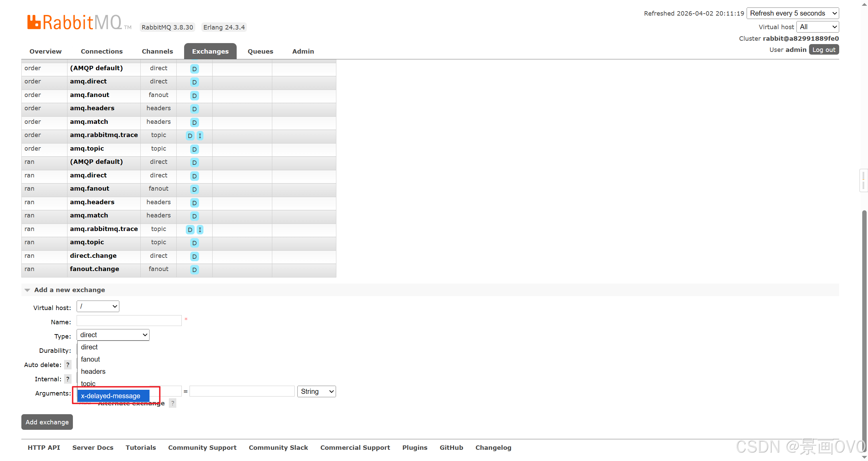This screenshot has height=461, width=868.
Task: Click the D badge on ran amq.rabbitmq.trace row
Action: click(190, 230)
